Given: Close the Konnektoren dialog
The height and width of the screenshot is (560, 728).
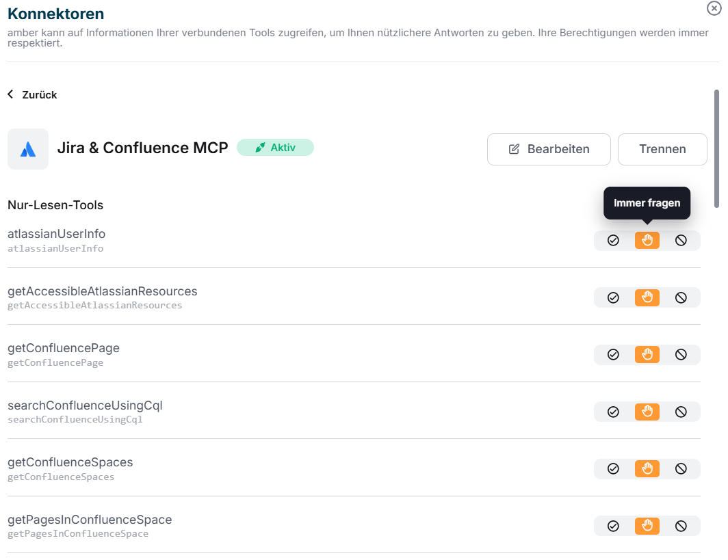Looking at the screenshot, I should click(x=714, y=8).
